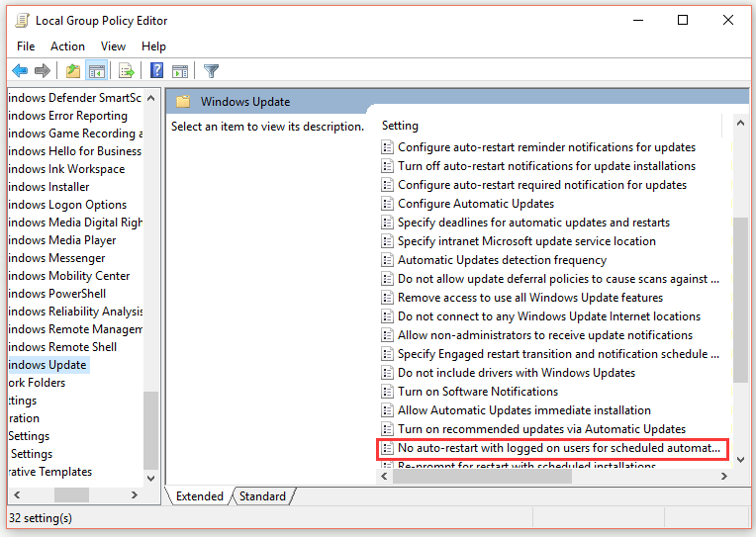
Task: Click tree pane vertical scroll down arrow
Action: [x=151, y=479]
